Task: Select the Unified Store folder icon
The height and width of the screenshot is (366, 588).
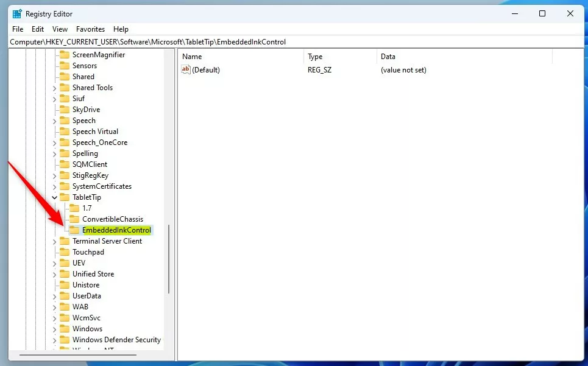Action: (65, 274)
